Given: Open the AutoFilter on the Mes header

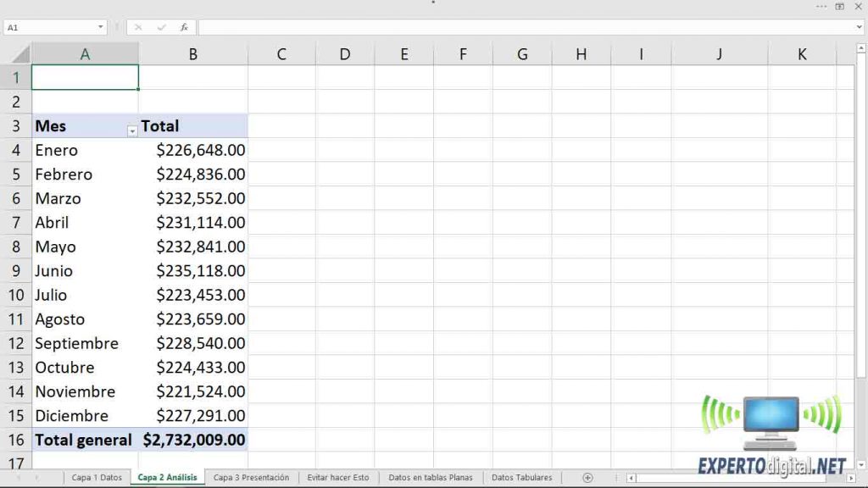Looking at the screenshot, I should pyautogui.click(x=132, y=131).
